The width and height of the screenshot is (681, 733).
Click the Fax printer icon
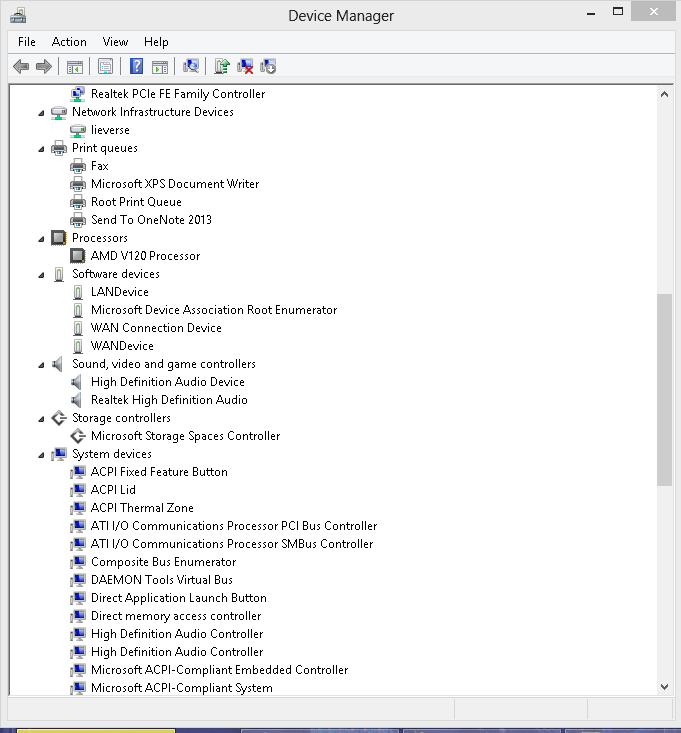point(78,166)
